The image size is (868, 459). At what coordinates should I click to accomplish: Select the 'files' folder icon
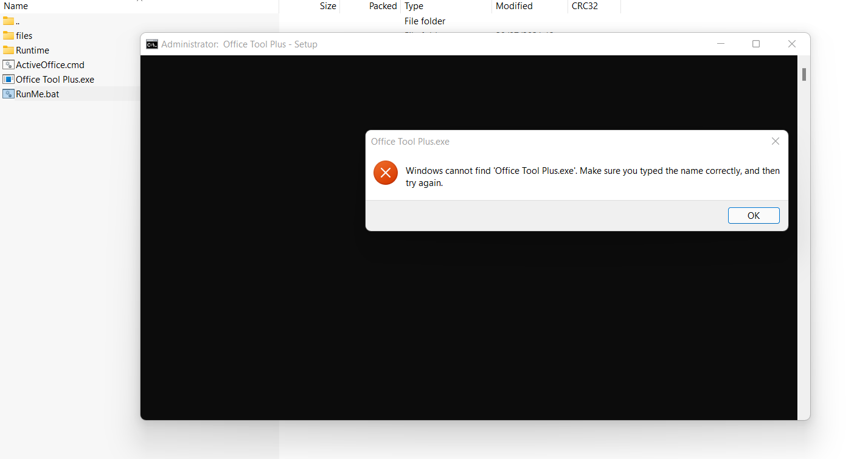[x=9, y=35]
